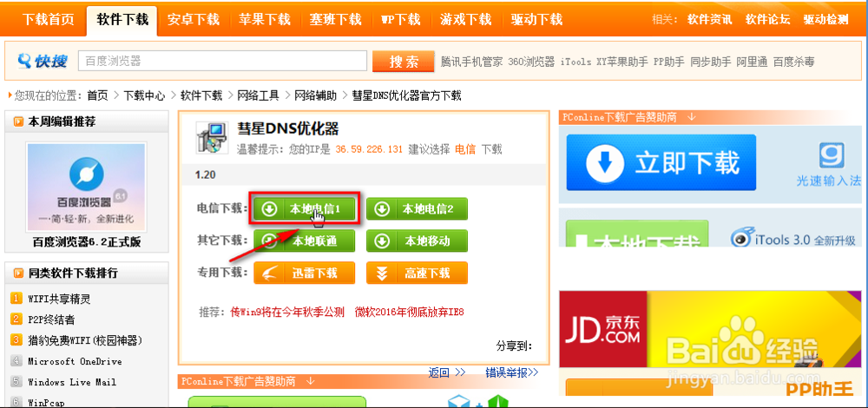
Task: Open the 下载首页 tab
Action: tap(48, 20)
